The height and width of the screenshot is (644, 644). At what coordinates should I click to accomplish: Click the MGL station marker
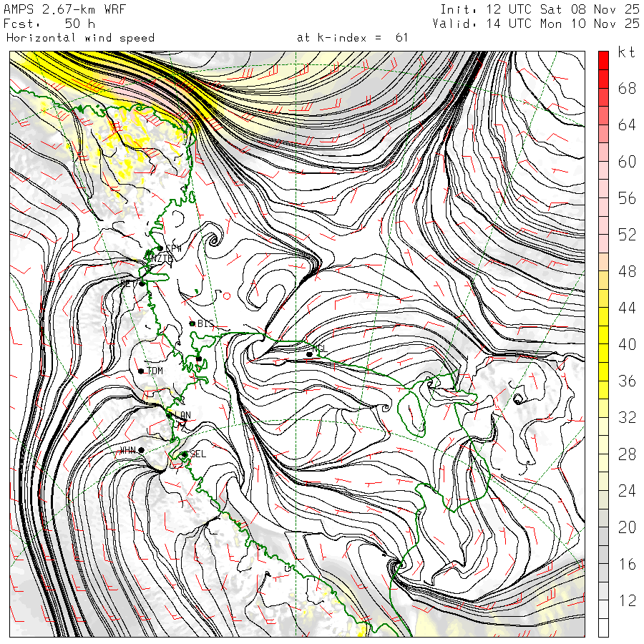pos(309,354)
